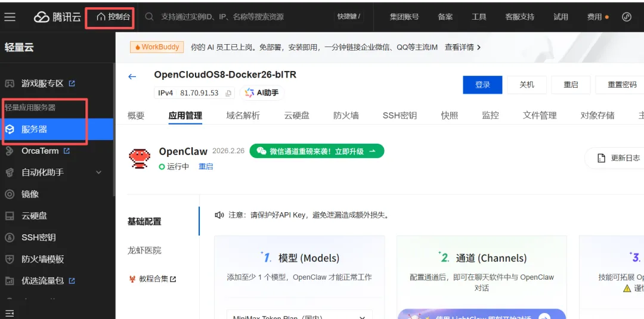Go back with the blue arrow
Screen dimensions: 644x319
click(x=132, y=76)
